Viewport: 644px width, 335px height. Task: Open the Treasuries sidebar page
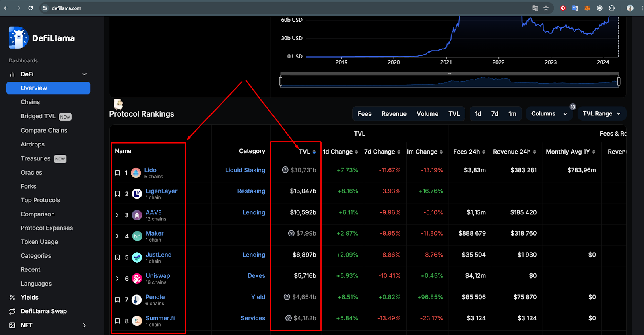coord(35,158)
